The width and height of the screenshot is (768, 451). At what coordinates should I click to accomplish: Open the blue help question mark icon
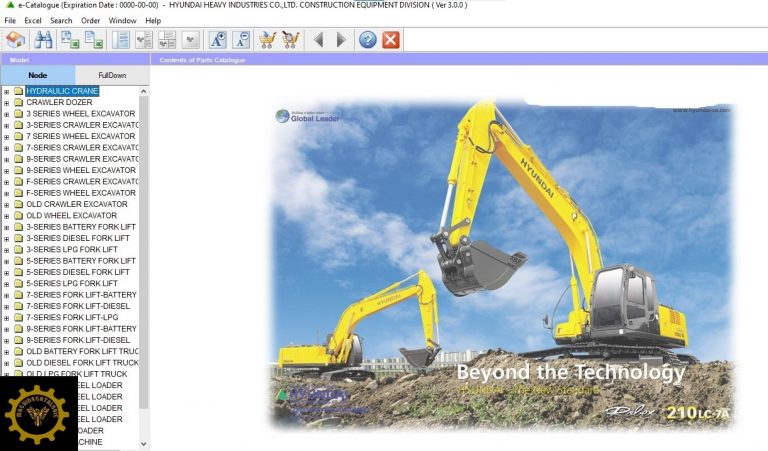pos(367,40)
